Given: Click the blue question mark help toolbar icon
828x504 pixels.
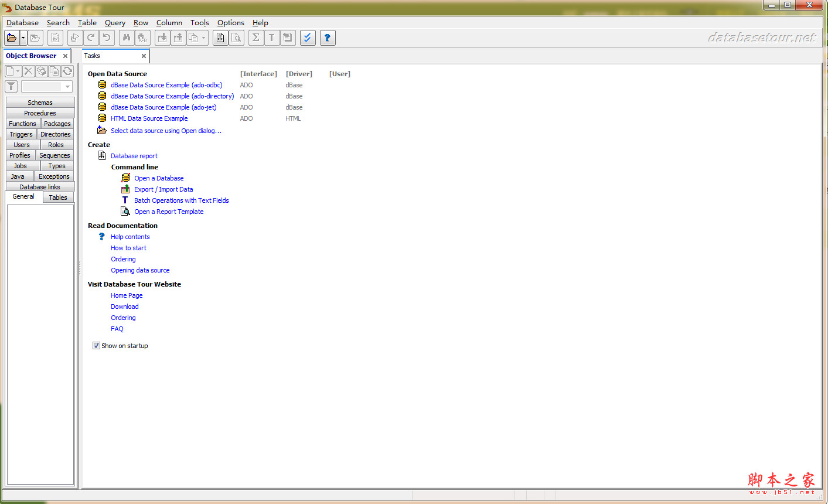Looking at the screenshot, I should (x=328, y=38).
